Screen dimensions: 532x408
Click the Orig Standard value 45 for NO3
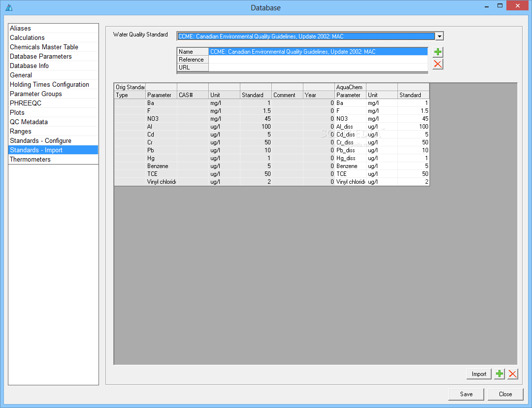pos(256,118)
